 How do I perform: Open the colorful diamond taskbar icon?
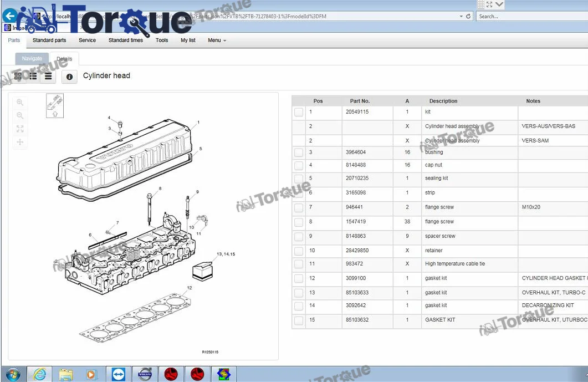224,374
